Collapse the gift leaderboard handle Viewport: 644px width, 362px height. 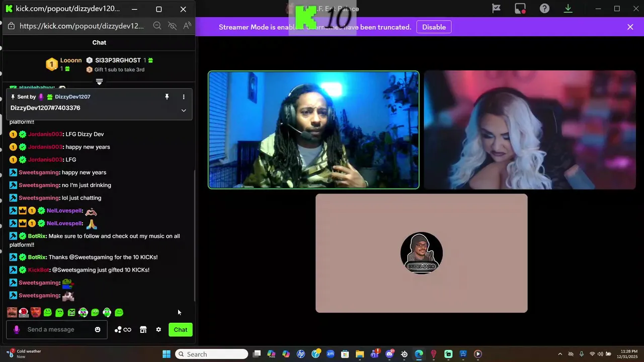coord(99,81)
